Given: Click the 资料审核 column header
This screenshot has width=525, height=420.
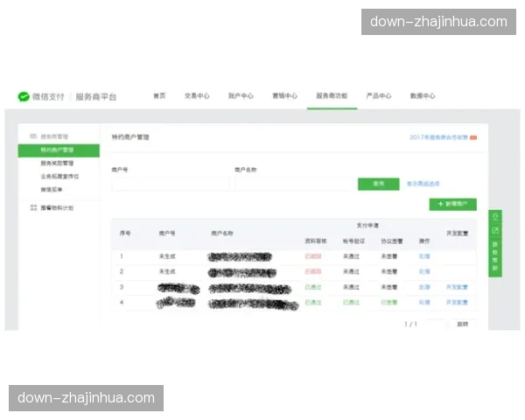Looking at the screenshot, I should click(315, 241).
